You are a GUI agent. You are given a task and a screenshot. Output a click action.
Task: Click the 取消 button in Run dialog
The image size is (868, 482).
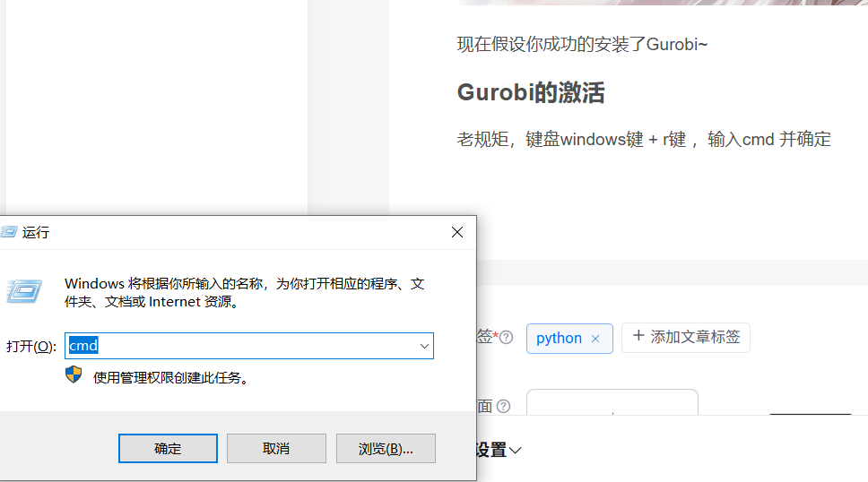tap(276, 448)
